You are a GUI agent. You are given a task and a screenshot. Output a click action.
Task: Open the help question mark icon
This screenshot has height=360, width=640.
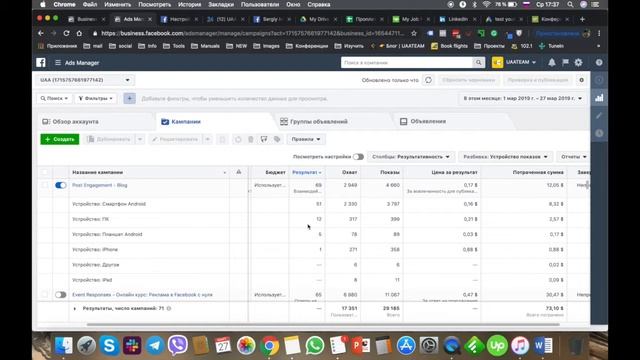599,62
